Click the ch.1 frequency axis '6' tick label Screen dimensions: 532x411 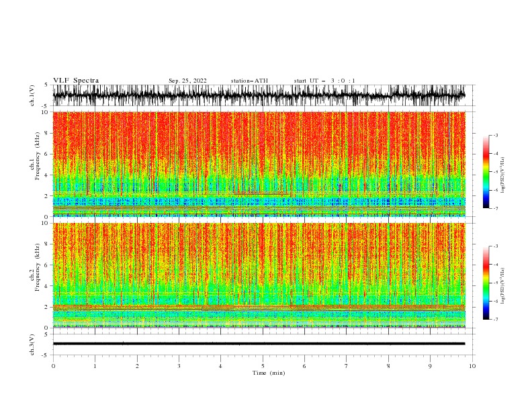[x=46, y=154]
